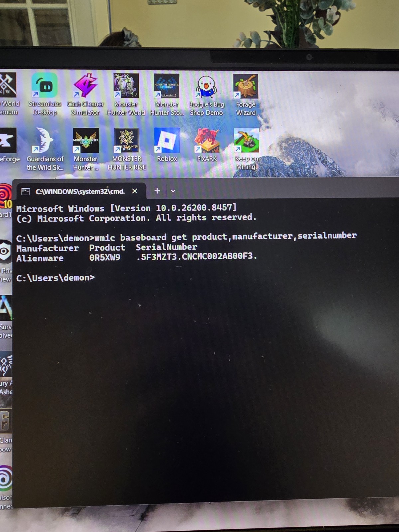Launch the Monster Hunter Sto... shortcut
This screenshot has width=399, height=532.
pyautogui.click(x=167, y=94)
